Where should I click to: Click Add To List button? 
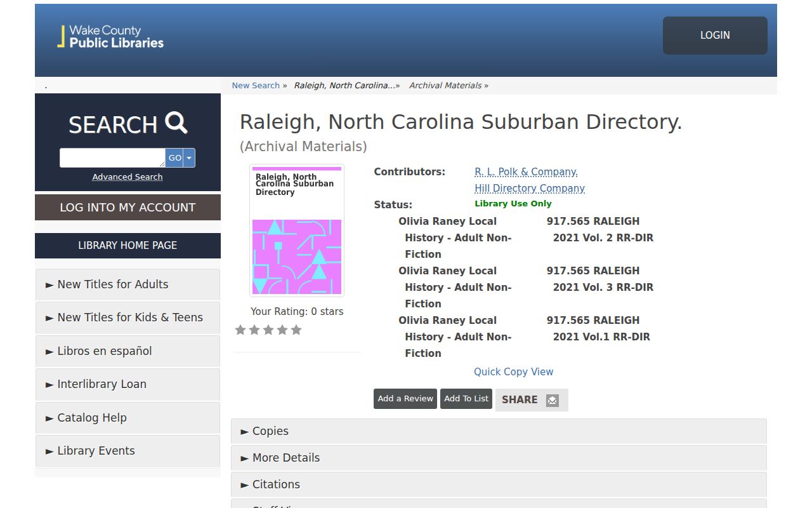point(466,399)
